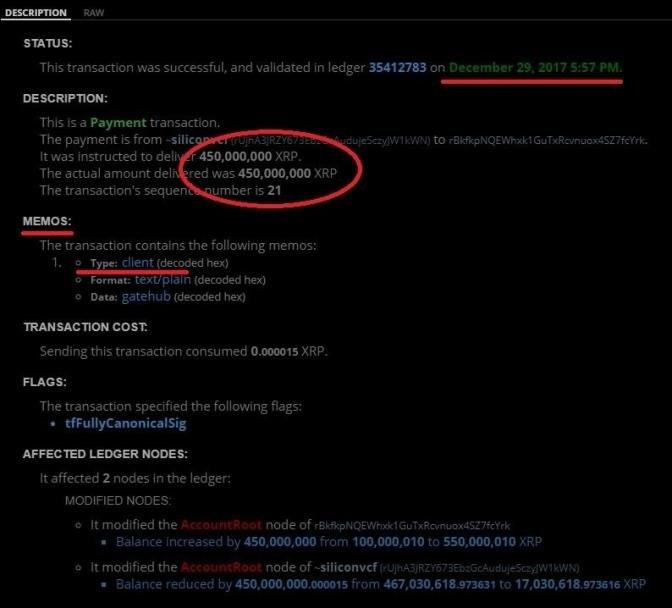Screen dimensions: 672x608
Task: Click the sequence number 21
Action: tap(274, 190)
